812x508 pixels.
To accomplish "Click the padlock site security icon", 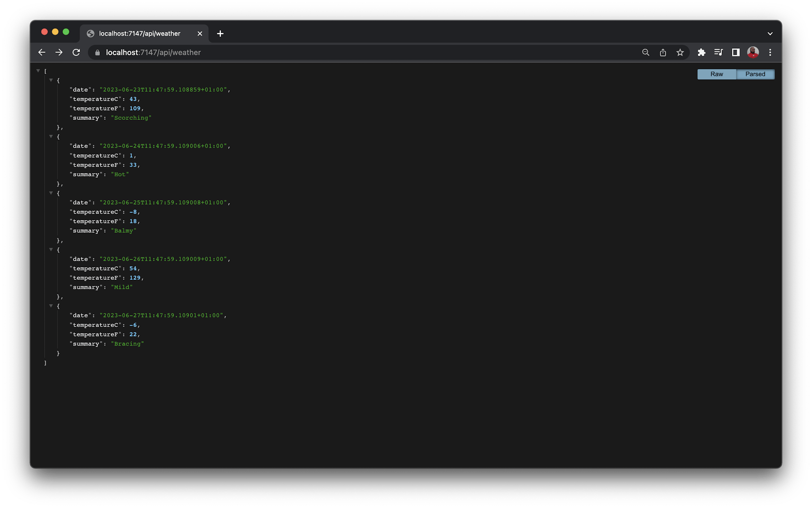I will point(97,52).
